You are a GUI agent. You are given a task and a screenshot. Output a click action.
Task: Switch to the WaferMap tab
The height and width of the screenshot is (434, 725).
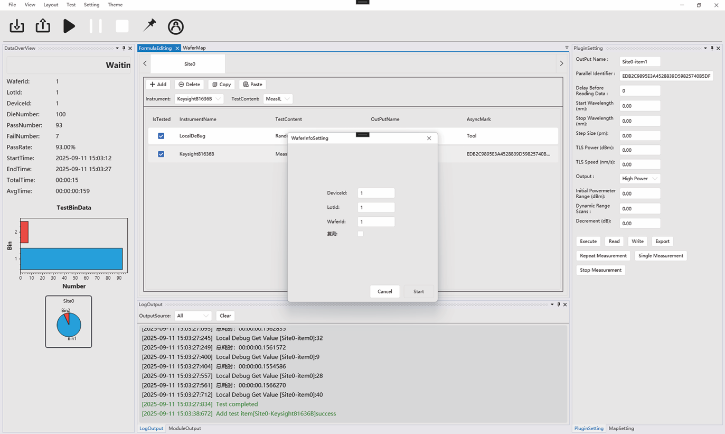pos(194,48)
